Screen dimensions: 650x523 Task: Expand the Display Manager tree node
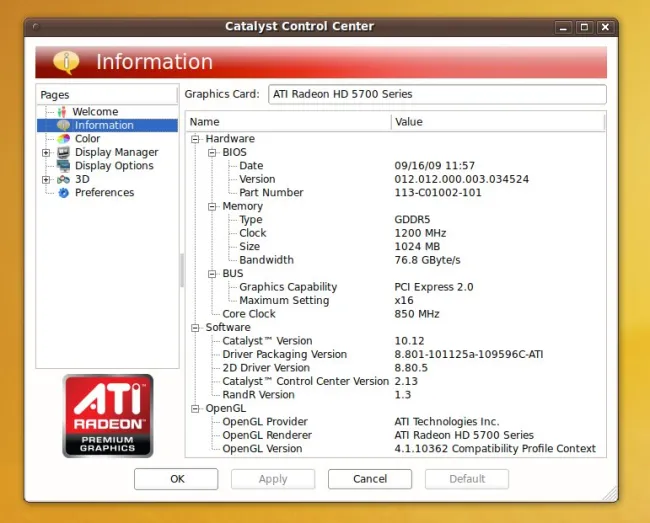click(46, 153)
